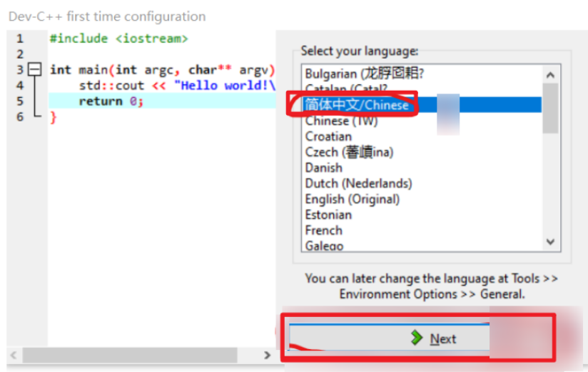Click language list scroll down arrow
This screenshot has height=372, width=588.
tap(550, 242)
